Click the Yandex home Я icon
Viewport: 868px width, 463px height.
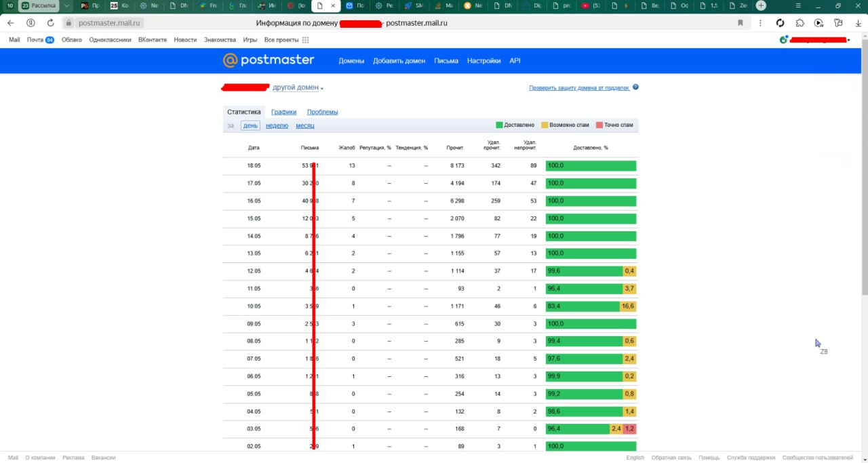31,23
